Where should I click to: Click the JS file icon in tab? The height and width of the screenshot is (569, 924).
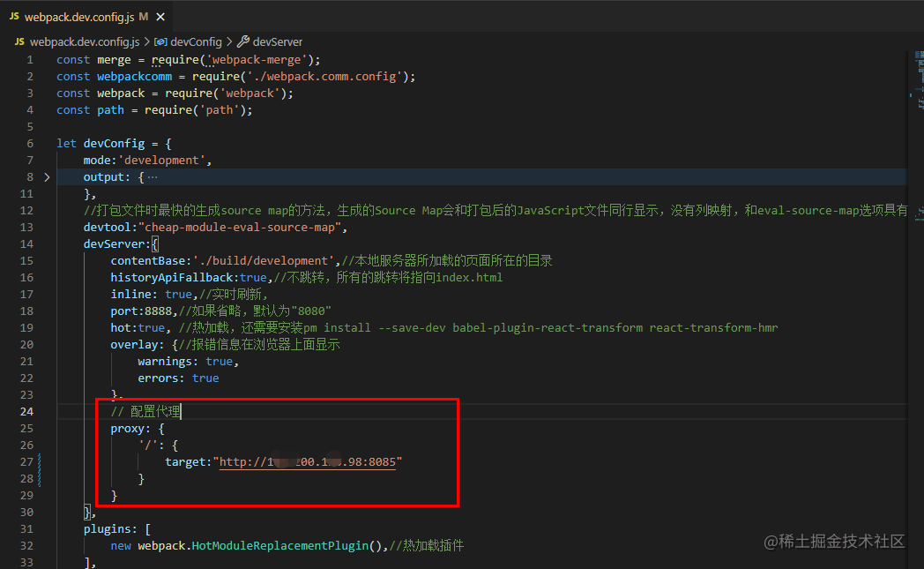pyautogui.click(x=14, y=17)
